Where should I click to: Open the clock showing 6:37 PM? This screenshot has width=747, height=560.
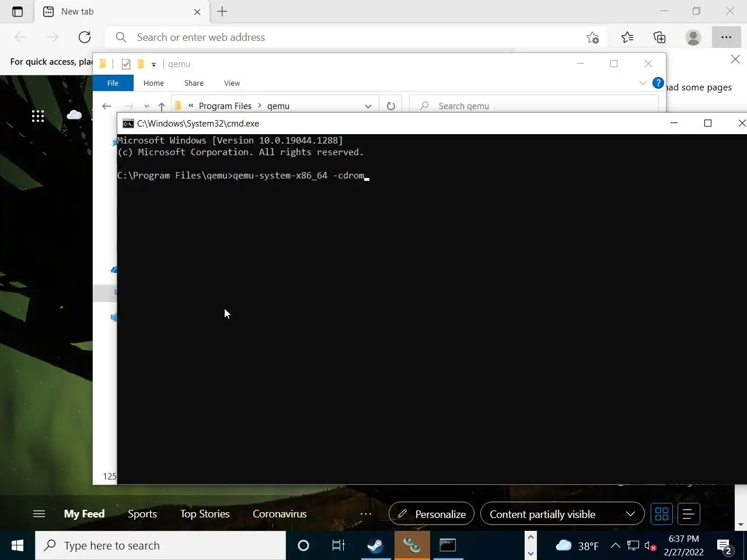[683, 545]
